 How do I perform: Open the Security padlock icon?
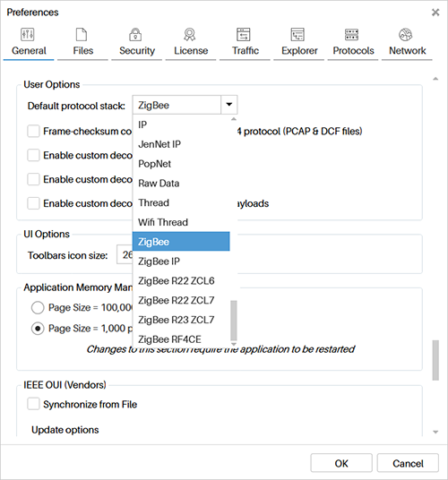(x=135, y=35)
